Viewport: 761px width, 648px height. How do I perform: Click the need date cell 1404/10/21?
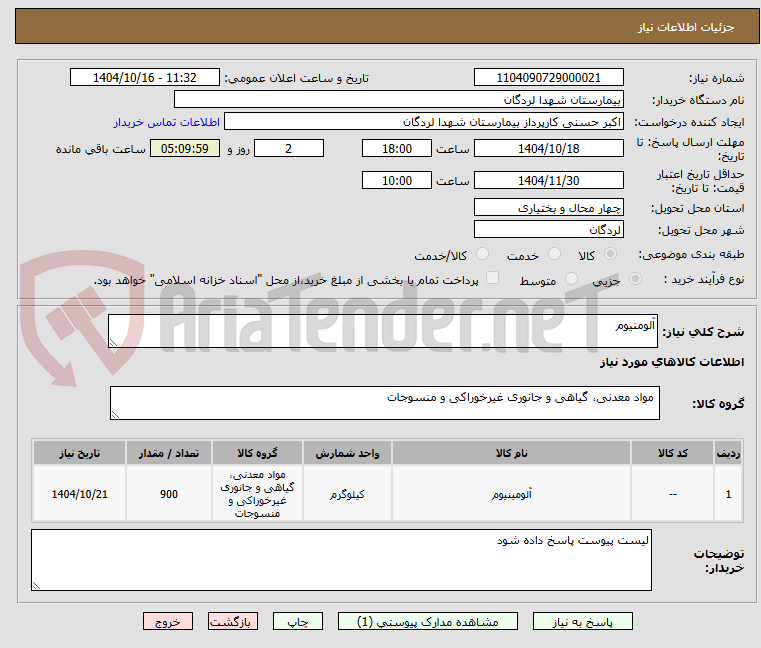[80, 494]
